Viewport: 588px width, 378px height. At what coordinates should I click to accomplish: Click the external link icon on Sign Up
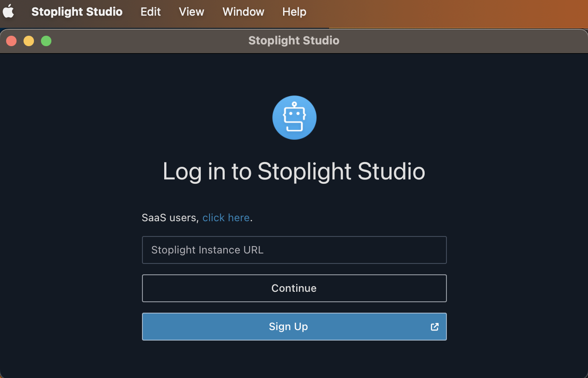pos(434,327)
